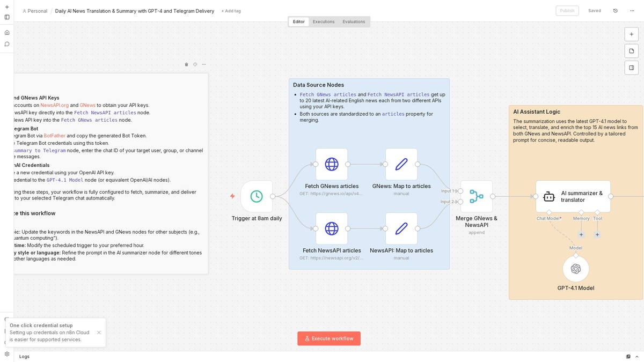This screenshot has width=644, height=362.
Task: Open GNews: Map to articles pencil node
Action: click(401, 164)
